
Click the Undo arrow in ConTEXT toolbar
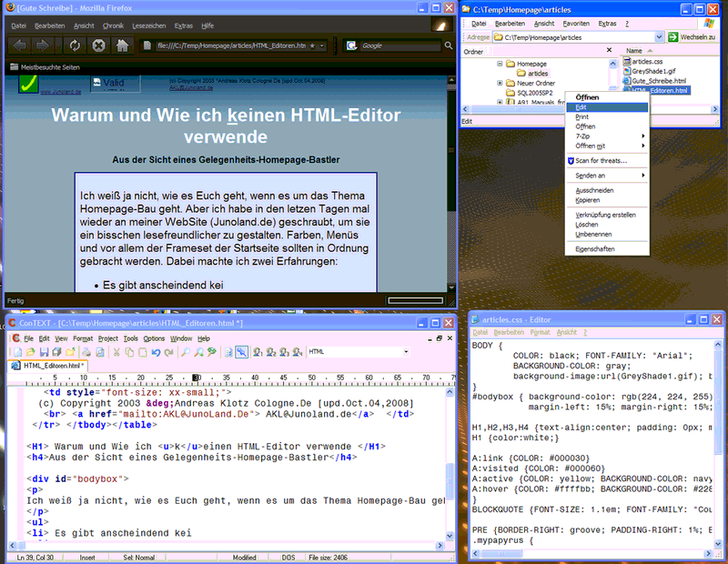(x=156, y=352)
